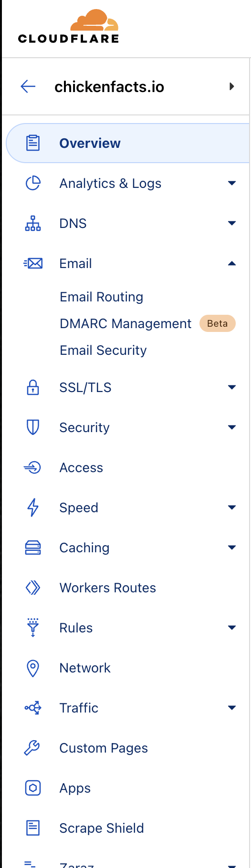The height and width of the screenshot is (868, 251).
Task: Expand the Traffic submenu arrow
Action: coord(232,708)
